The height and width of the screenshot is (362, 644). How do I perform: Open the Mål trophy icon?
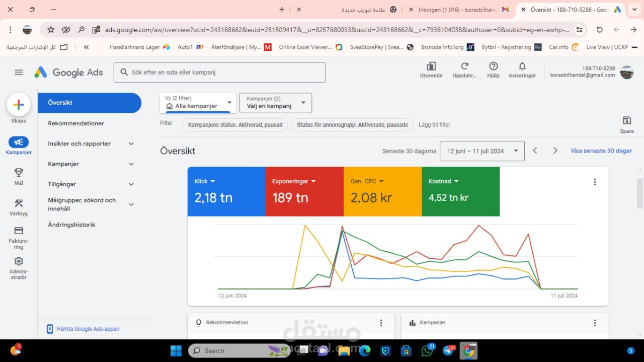click(19, 173)
